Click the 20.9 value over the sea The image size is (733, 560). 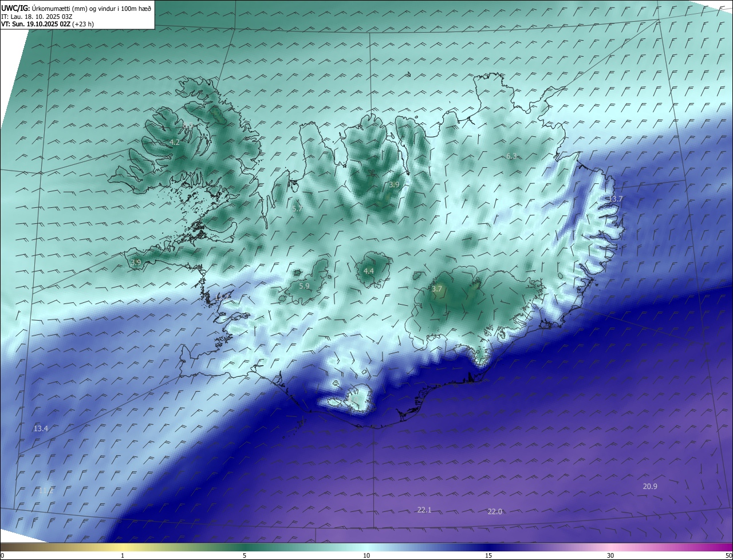pos(650,486)
